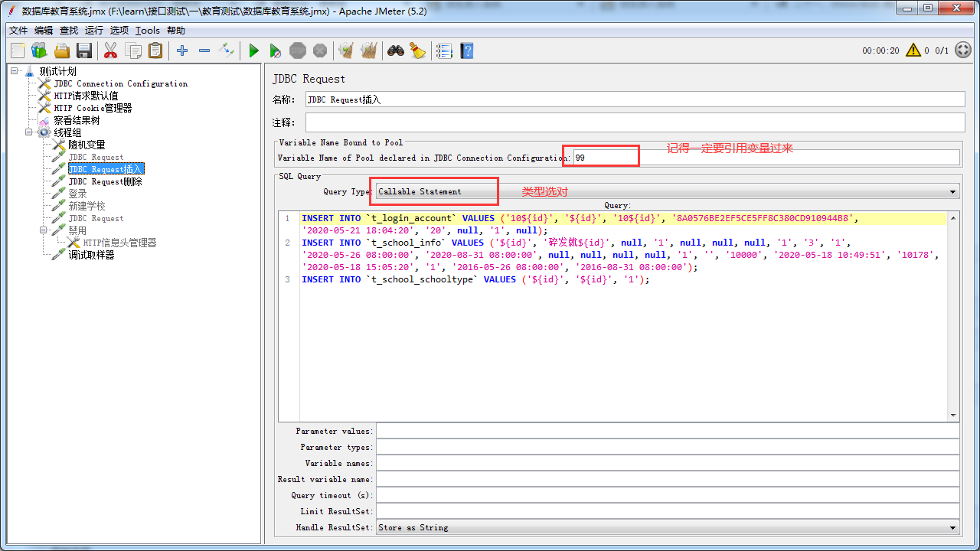Click the Start no pauses icon
980x551 pixels.
tap(276, 51)
